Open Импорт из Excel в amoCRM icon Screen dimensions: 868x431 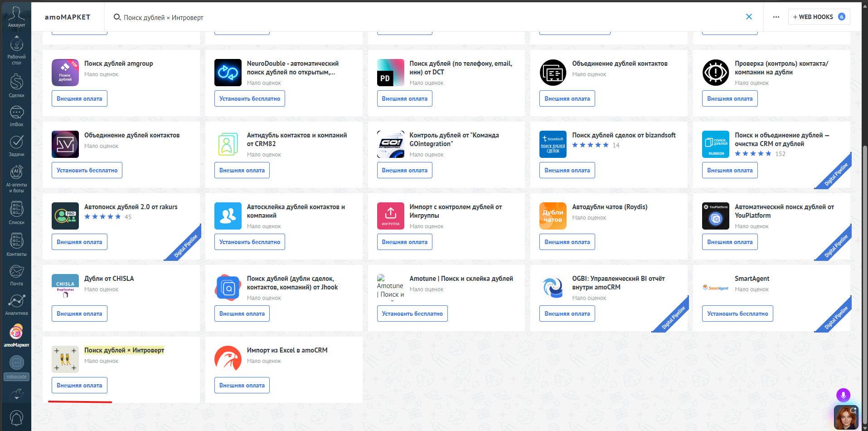coord(228,359)
